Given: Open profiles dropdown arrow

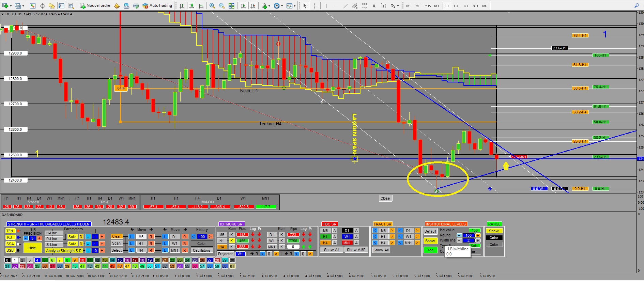Looking at the screenshot, I should pos(23,6).
